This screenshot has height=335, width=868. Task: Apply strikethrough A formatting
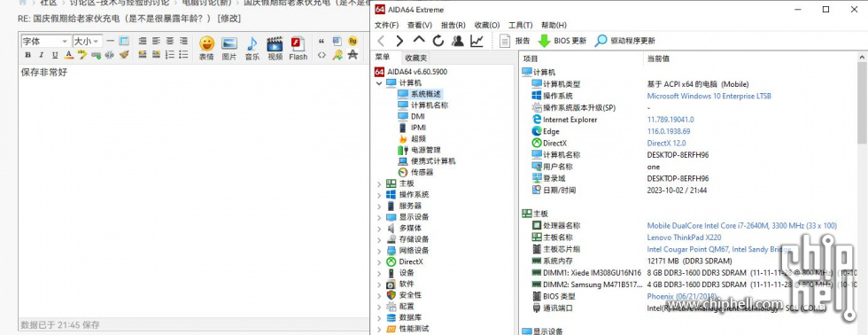(x=353, y=55)
